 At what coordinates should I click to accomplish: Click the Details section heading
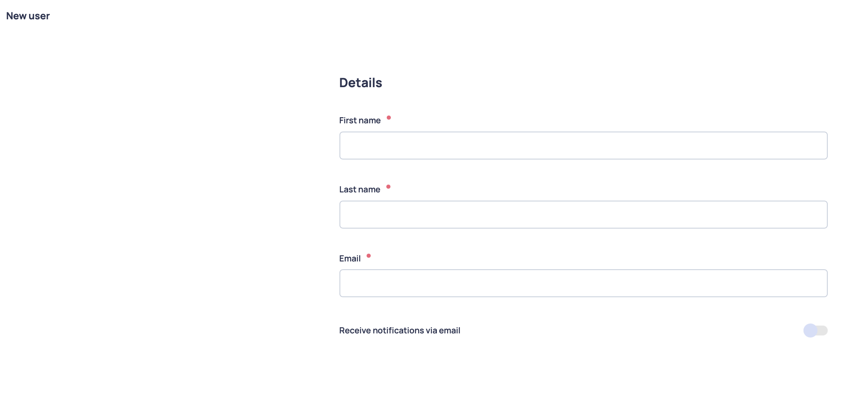click(x=360, y=83)
